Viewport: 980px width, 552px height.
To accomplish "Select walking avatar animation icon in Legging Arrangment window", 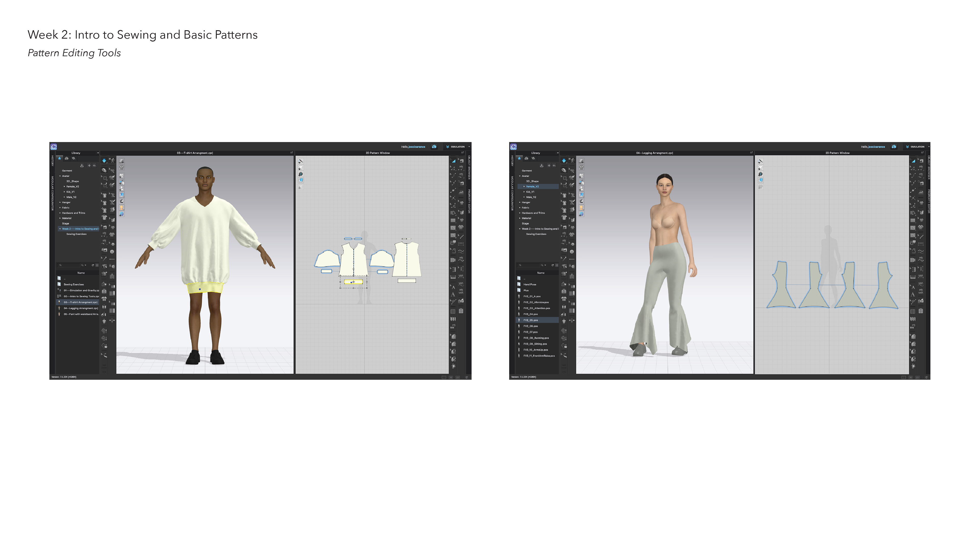I will click(x=572, y=161).
